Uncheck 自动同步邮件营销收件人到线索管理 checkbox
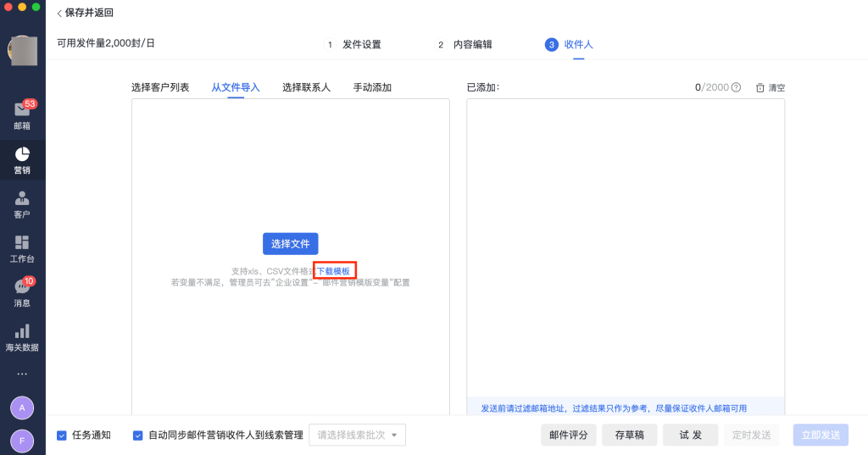Screen dimensions: 868x455 pyautogui.click(x=138, y=436)
